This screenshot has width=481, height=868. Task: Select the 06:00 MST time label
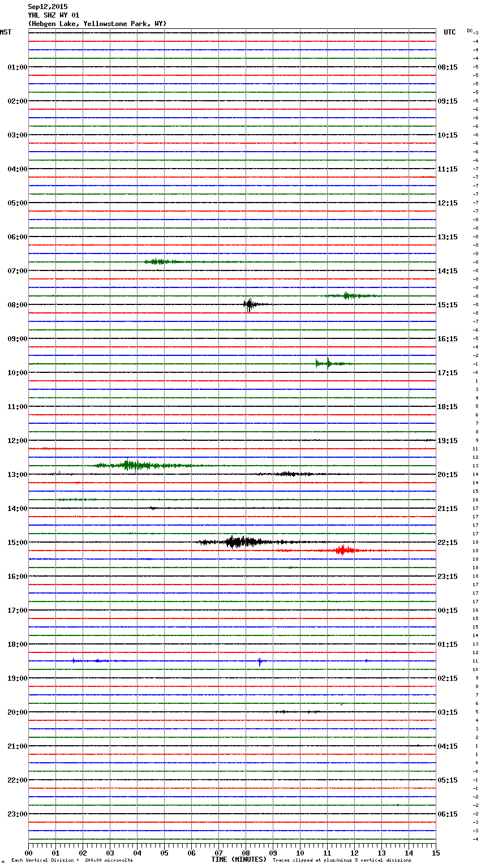(18, 237)
